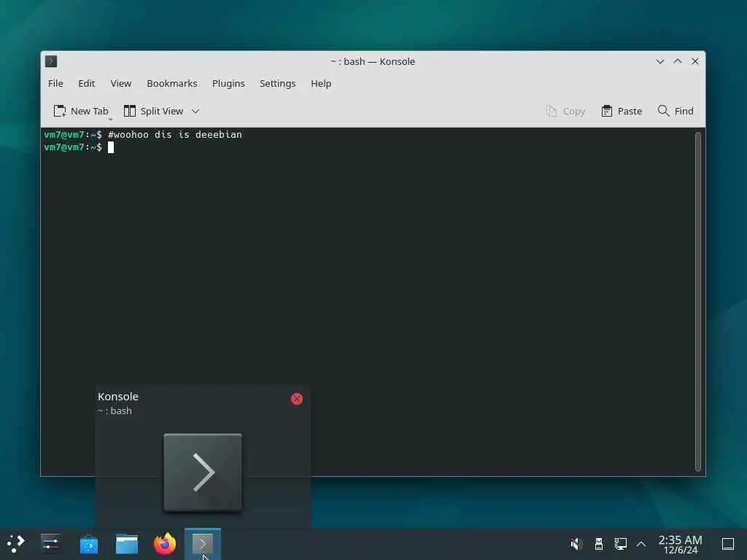The image size is (747, 560).
Task: Click the Split View button
Action: click(153, 111)
